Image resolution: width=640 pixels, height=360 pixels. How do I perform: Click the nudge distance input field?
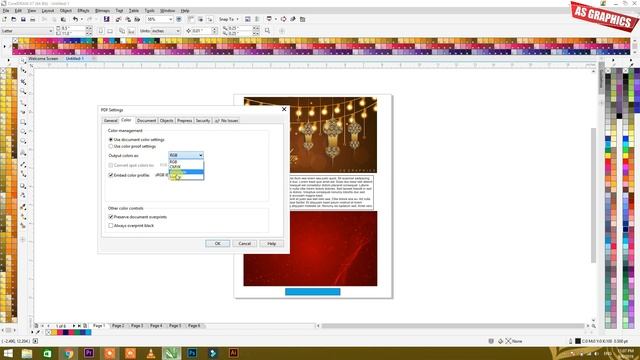coord(201,31)
